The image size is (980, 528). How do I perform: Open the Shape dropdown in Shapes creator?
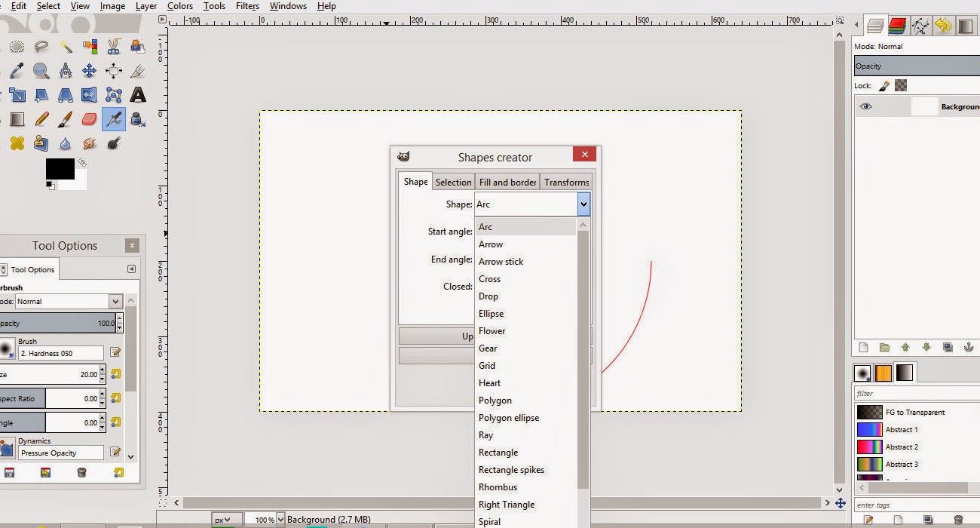(583, 204)
